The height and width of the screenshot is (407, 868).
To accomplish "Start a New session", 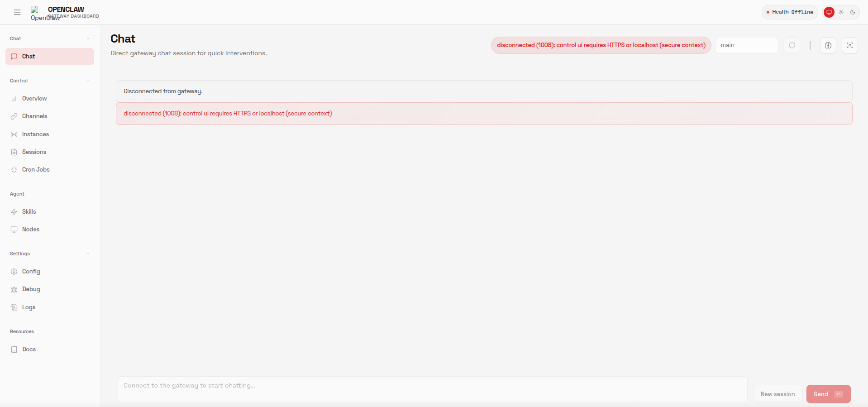I will point(777,394).
